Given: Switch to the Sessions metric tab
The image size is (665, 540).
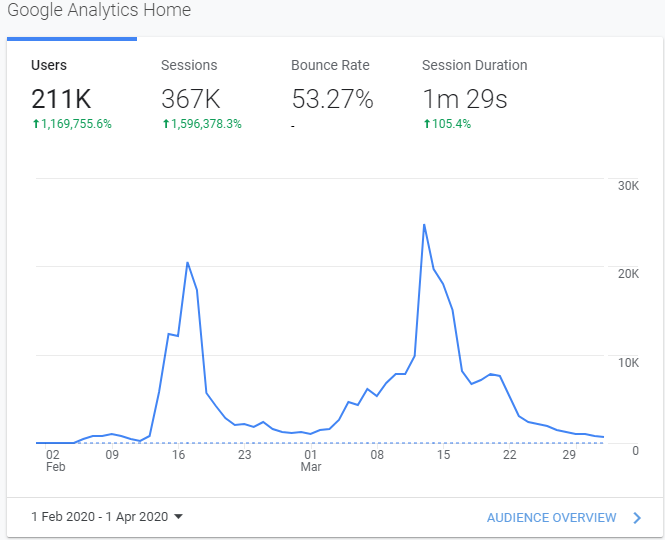Looking at the screenshot, I should (x=201, y=92).
